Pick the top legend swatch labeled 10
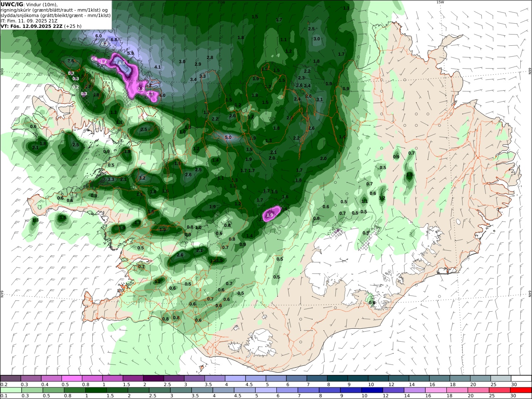Image resolution: width=532 pixels, height=399 pixels. click(x=379, y=378)
